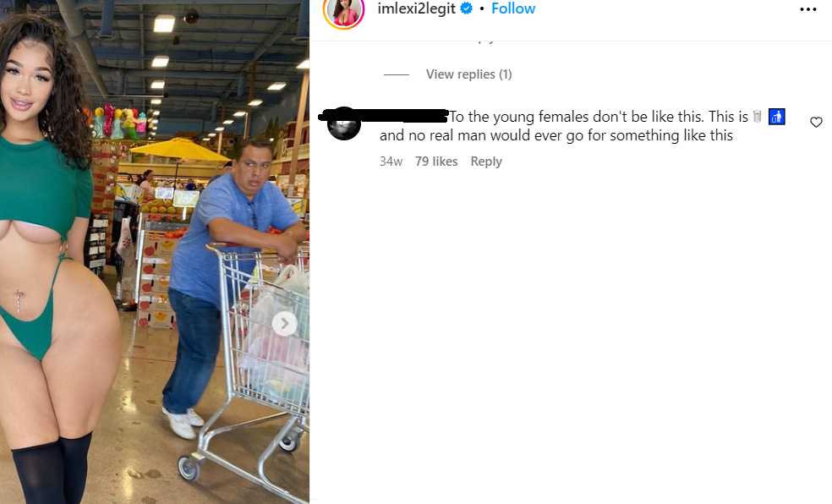Open the imlexi2legit username link
This screenshot has height=504, width=832.
(417, 8)
